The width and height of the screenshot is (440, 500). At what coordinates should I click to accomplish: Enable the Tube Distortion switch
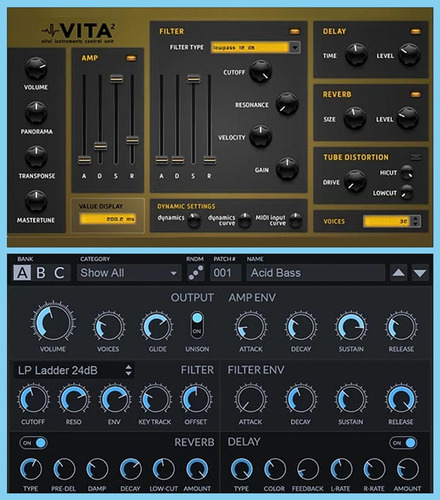(x=415, y=157)
